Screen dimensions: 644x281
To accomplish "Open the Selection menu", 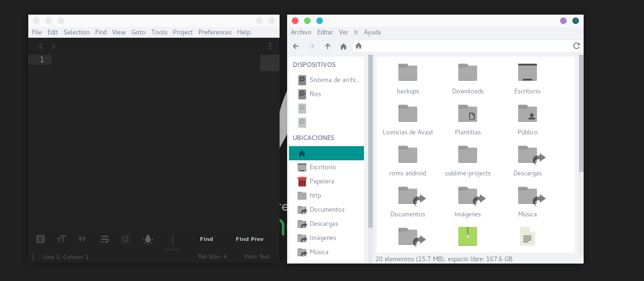I will coord(76,32).
